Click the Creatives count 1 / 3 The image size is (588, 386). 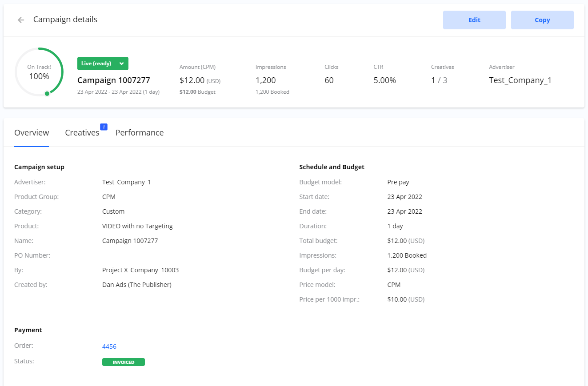click(439, 80)
